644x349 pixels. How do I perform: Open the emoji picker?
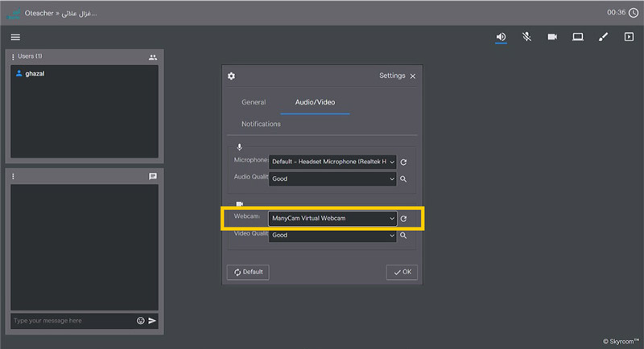point(140,321)
